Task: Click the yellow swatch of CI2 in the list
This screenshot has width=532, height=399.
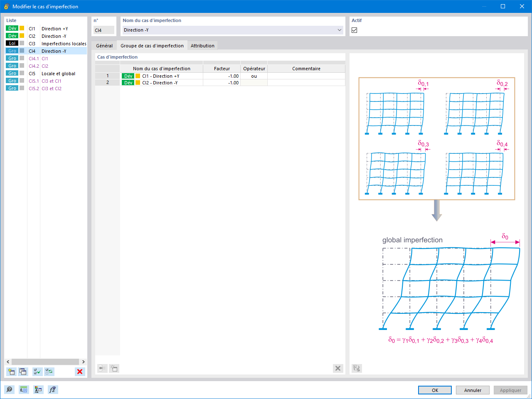Action: 22,36
